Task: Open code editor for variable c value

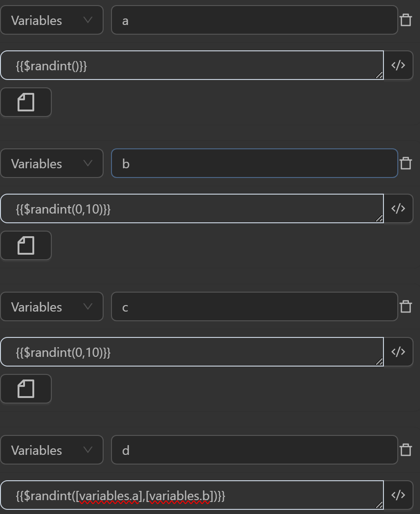Action: tap(398, 352)
